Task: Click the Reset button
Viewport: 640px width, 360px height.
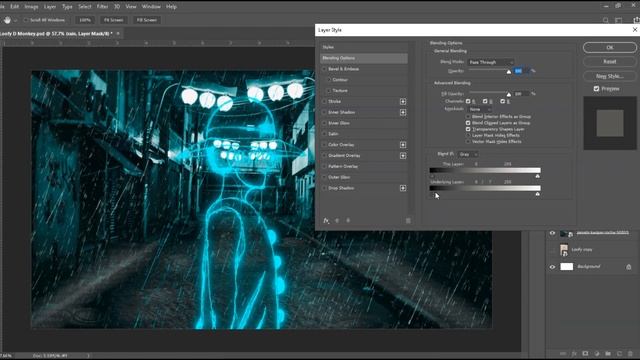Action: [x=610, y=62]
